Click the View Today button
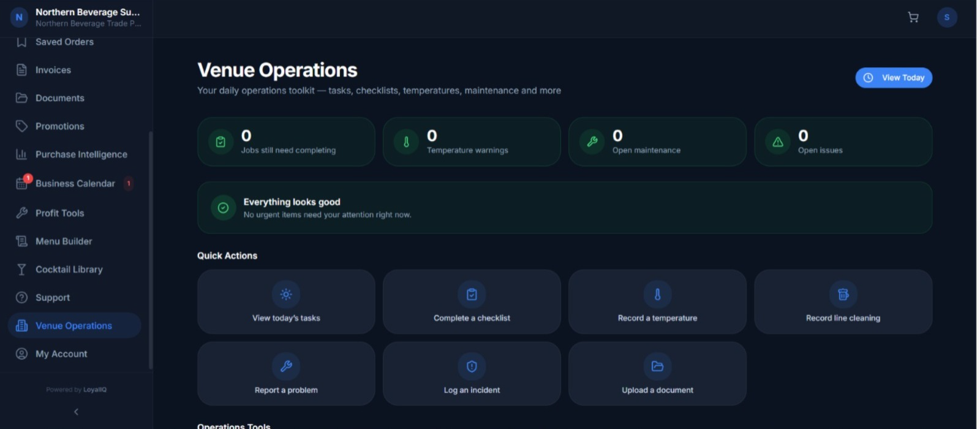This screenshot has height=429, width=980. point(894,78)
